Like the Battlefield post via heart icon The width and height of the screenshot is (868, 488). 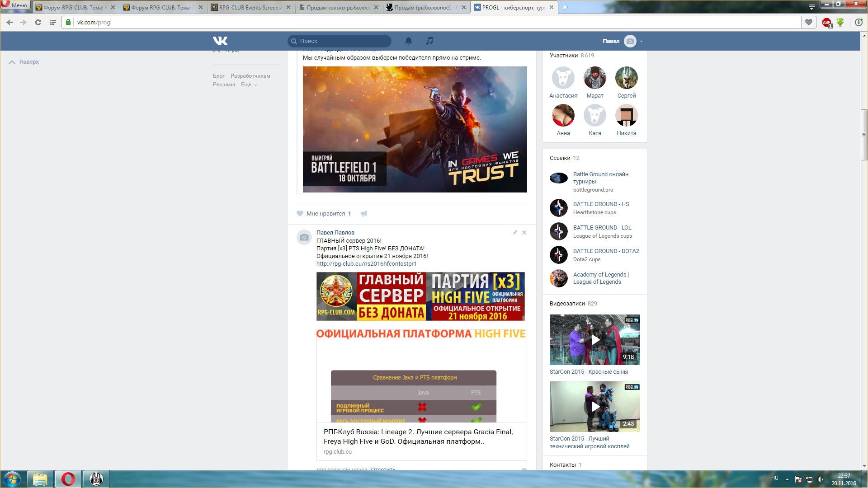coord(300,213)
